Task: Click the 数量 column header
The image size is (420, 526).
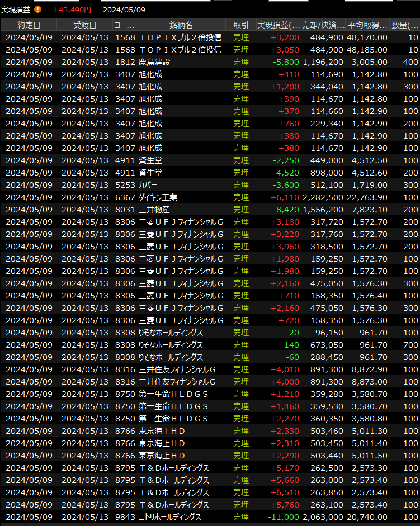Action: click(405, 25)
